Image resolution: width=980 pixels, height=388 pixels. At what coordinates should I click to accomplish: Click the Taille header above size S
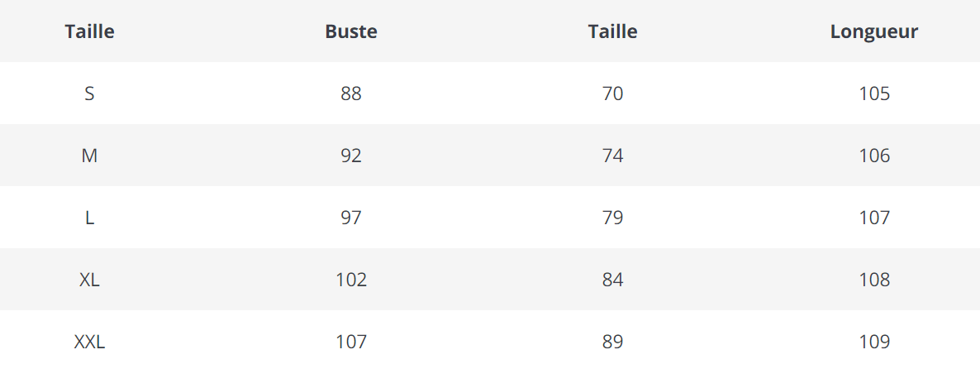89,31
